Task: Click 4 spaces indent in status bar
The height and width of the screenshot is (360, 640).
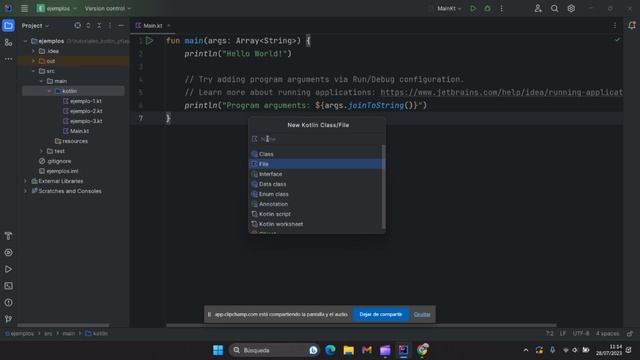Action: click(x=607, y=333)
